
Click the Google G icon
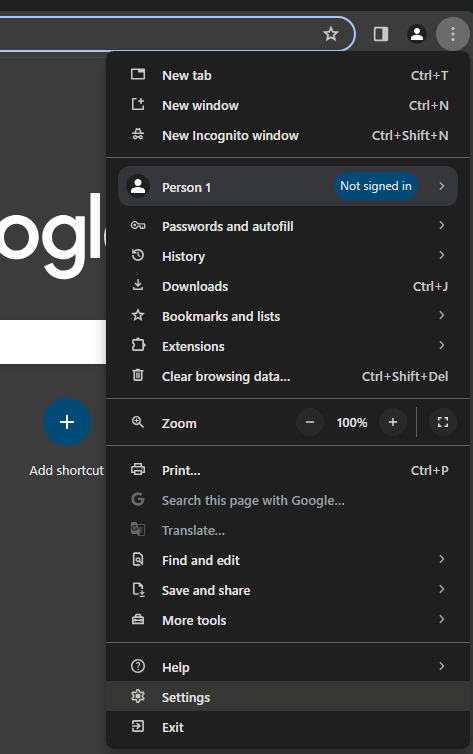coord(138,499)
